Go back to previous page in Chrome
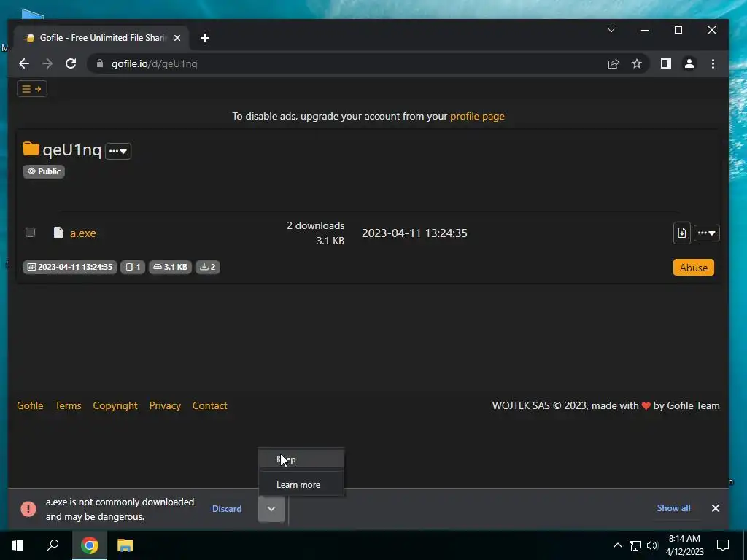Viewport: 747px width, 560px height. [x=24, y=63]
